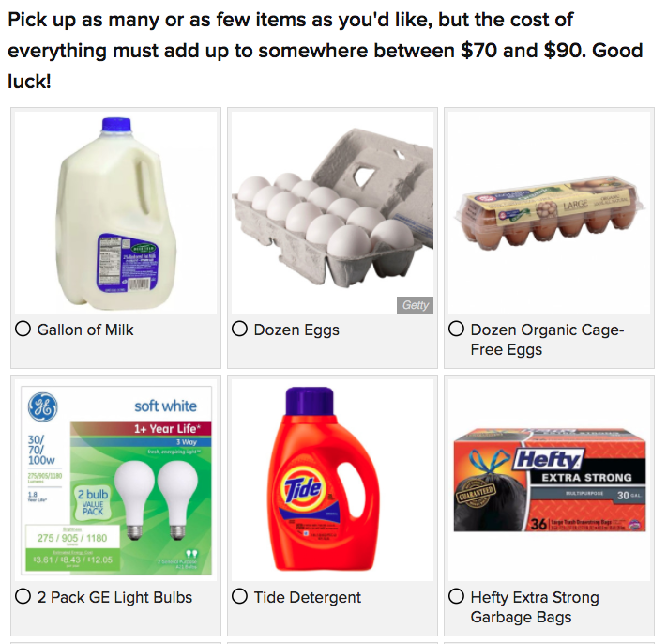Select the Dozen Eggs radio button
667x644 pixels.
(239, 330)
